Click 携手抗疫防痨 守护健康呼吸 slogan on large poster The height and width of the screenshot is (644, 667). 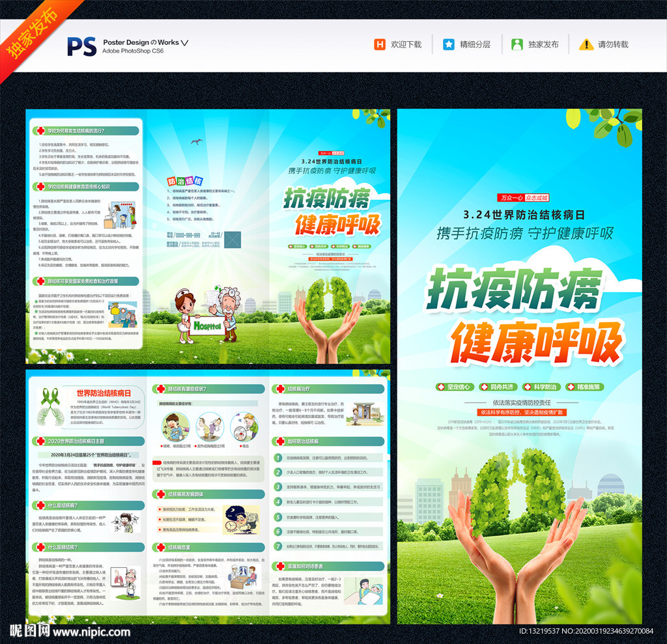tap(525, 234)
